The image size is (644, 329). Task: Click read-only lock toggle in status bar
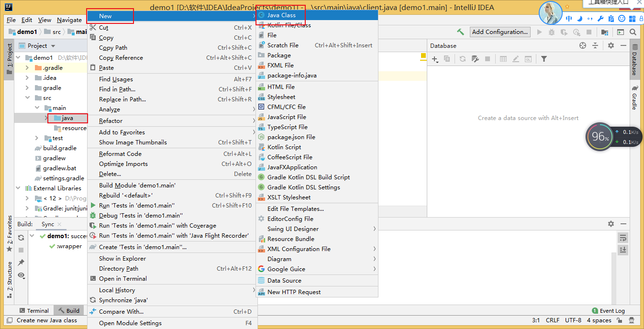[x=620, y=320]
